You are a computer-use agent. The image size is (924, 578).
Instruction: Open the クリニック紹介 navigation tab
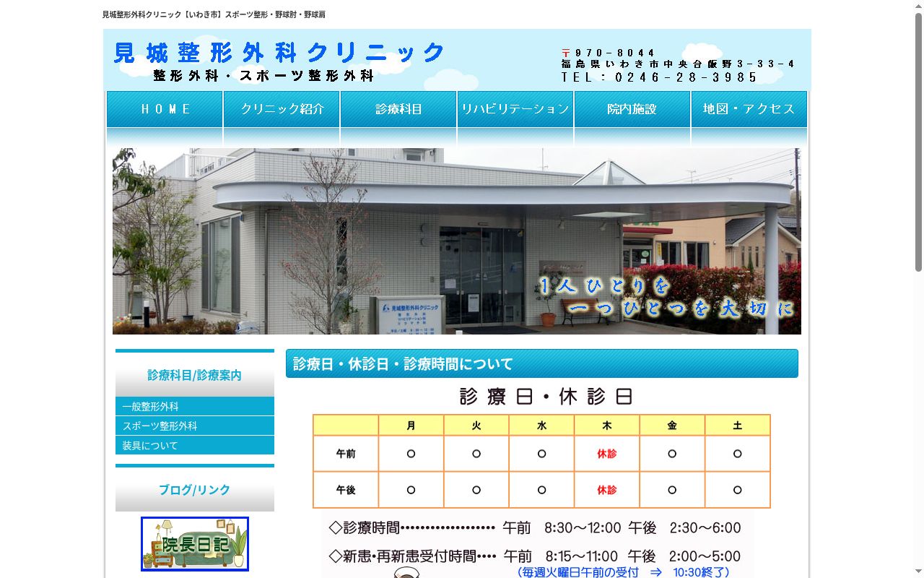pyautogui.click(x=282, y=109)
